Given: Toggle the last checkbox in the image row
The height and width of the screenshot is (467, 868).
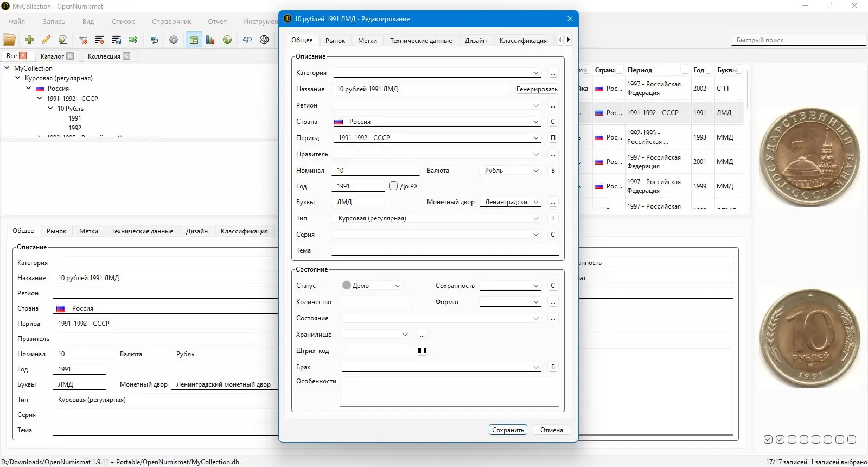Looking at the screenshot, I should pos(852,439).
